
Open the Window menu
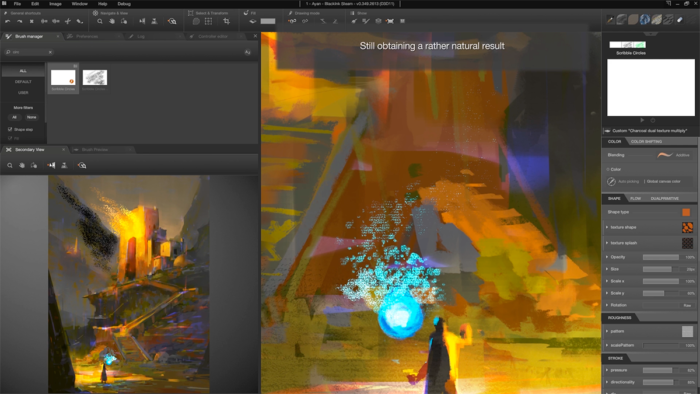pyautogui.click(x=79, y=4)
